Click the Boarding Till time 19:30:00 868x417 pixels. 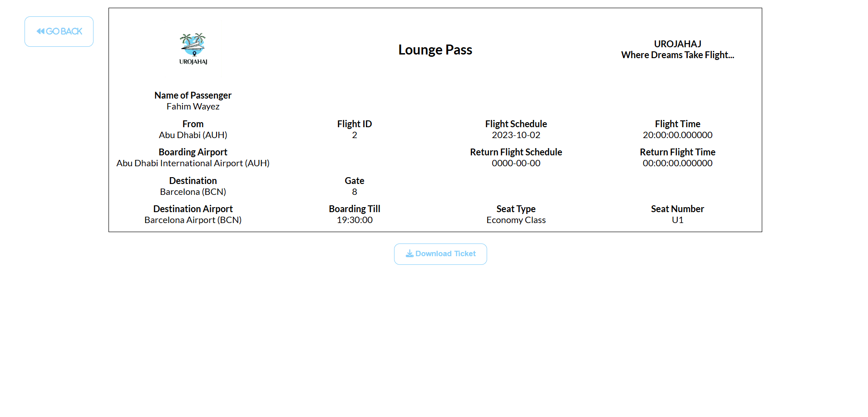(x=355, y=220)
